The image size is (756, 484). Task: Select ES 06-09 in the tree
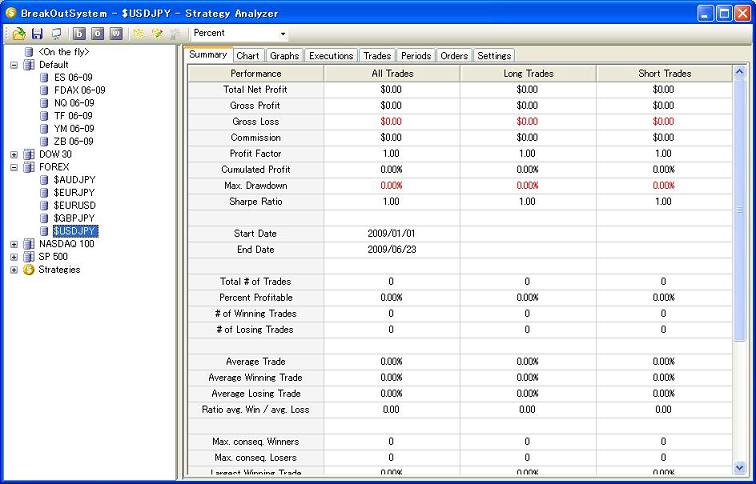click(x=73, y=77)
